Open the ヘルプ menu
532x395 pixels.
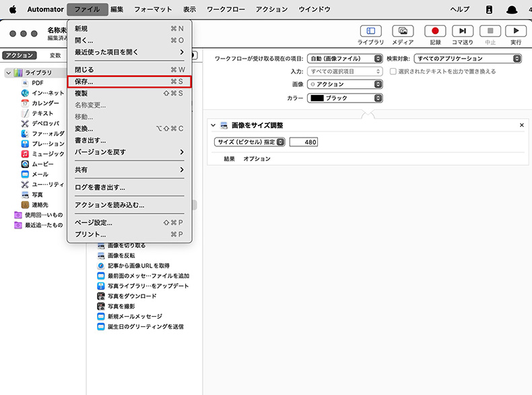[x=460, y=9]
